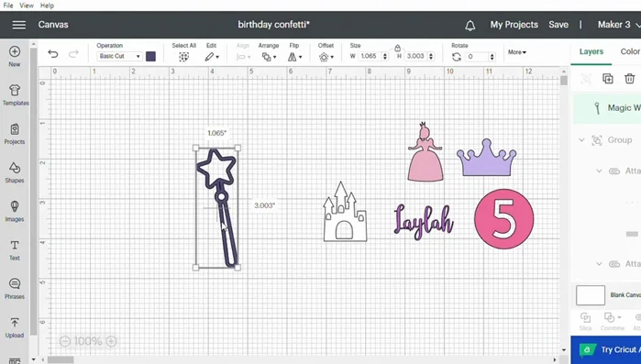Click the Try Cricut Access banner
Image resolution: width=641 pixels, height=364 pixels.
[x=606, y=349]
